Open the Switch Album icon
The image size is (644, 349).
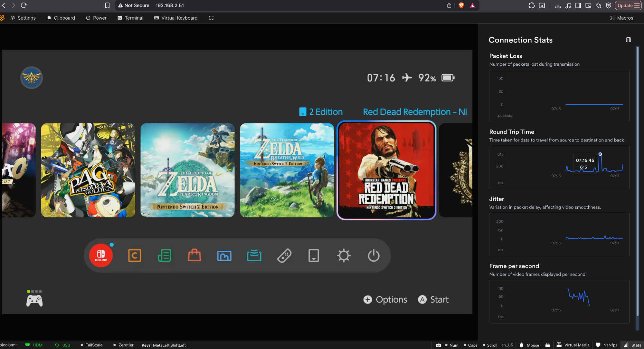(224, 256)
